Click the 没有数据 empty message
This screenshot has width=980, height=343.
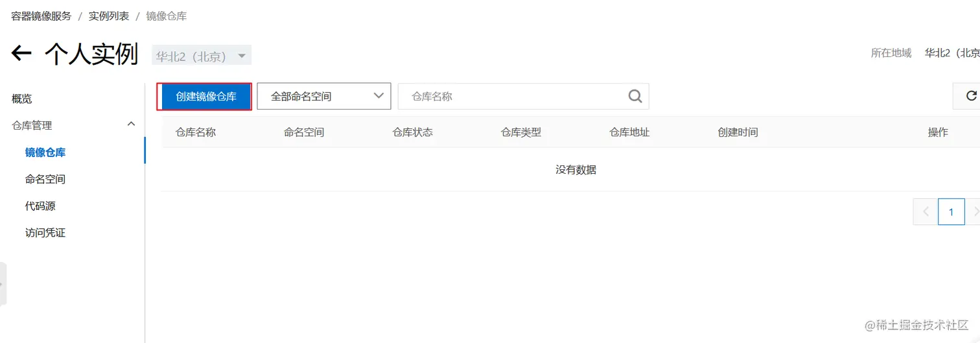coord(576,170)
